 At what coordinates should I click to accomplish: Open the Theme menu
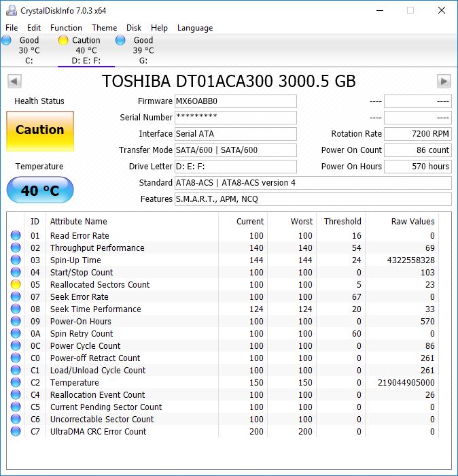tap(105, 28)
